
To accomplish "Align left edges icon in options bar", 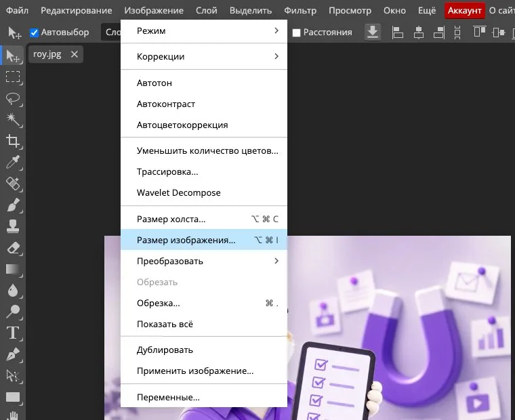I will coord(397,33).
